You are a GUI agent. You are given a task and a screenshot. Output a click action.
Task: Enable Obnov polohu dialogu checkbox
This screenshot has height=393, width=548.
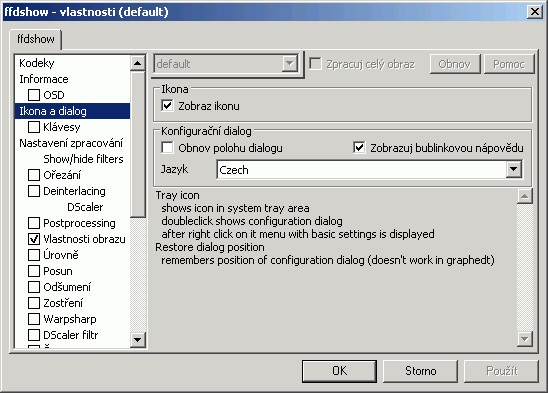pos(167,148)
